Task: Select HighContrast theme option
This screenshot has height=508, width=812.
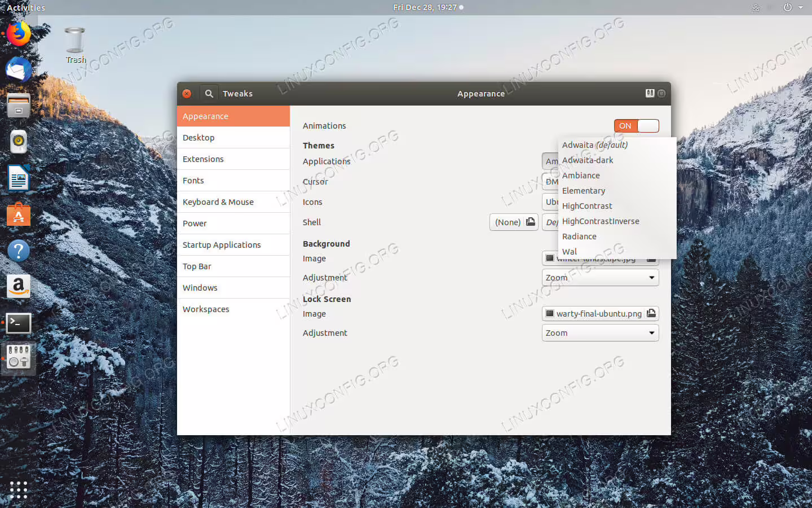Action: (x=617, y=206)
